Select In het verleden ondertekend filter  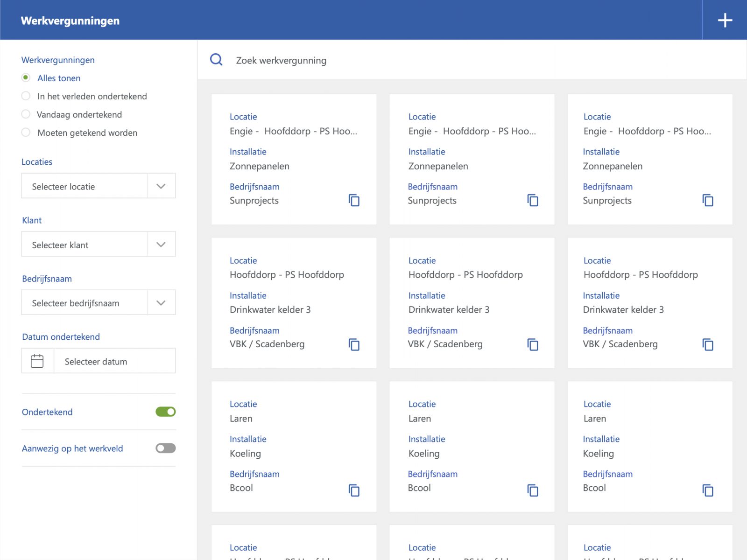pyautogui.click(x=26, y=96)
